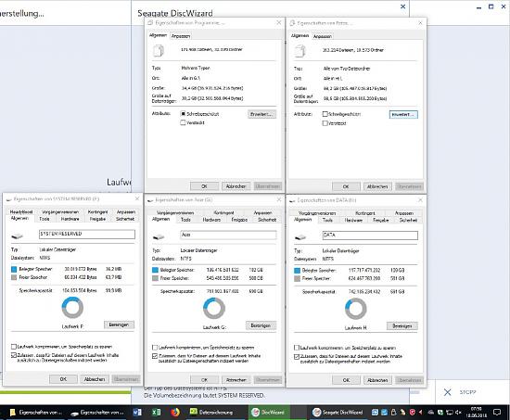Click Erweitert in Programme properties
This screenshot has width=510, height=420.
[x=261, y=114]
